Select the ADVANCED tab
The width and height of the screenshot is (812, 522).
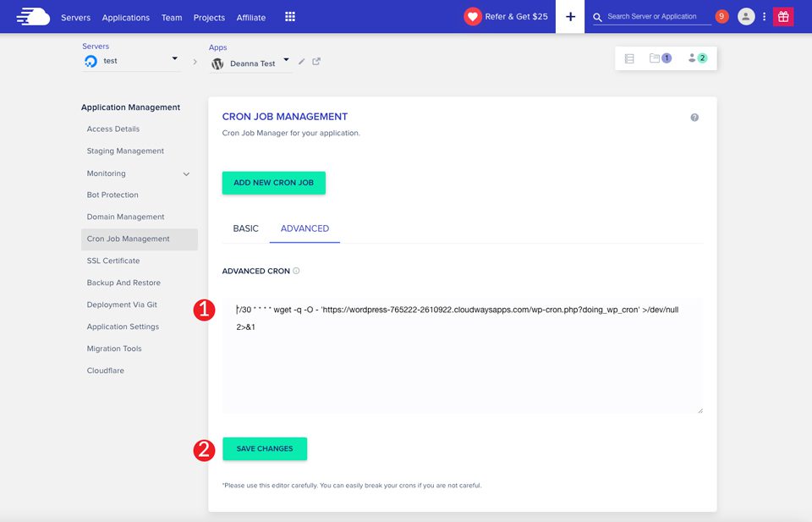304,228
